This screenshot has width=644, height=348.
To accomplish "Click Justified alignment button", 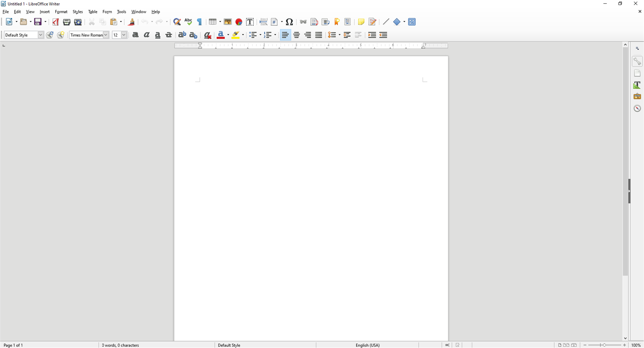I will pyautogui.click(x=319, y=35).
